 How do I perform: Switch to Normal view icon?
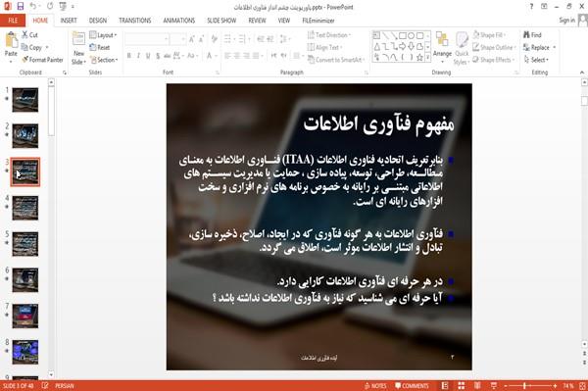point(445,386)
